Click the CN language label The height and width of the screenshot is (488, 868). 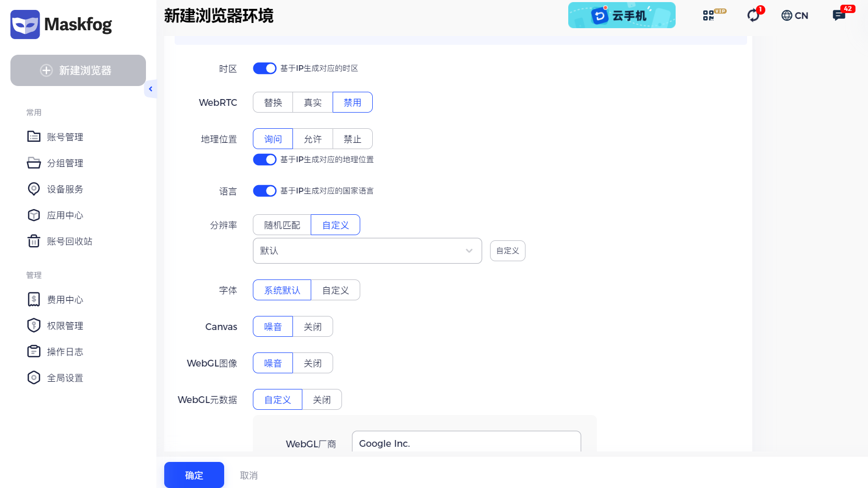click(801, 16)
